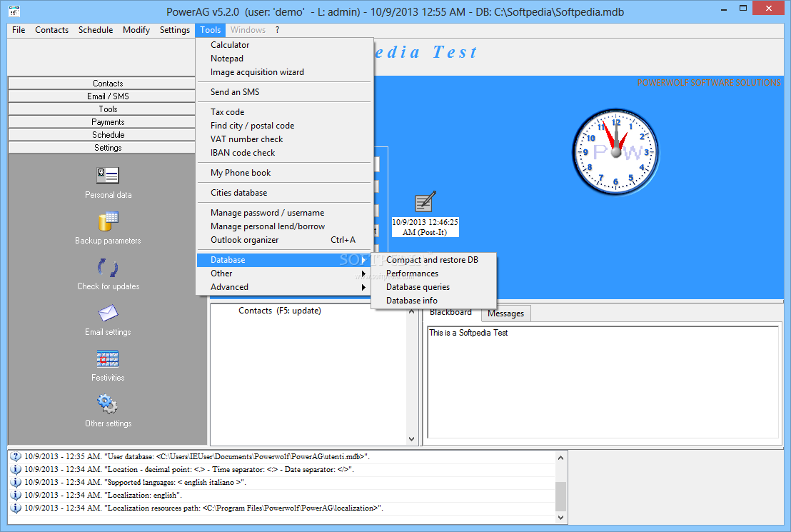791x532 pixels.
Task: Click the log panel scroll down arrow
Action: point(560,518)
